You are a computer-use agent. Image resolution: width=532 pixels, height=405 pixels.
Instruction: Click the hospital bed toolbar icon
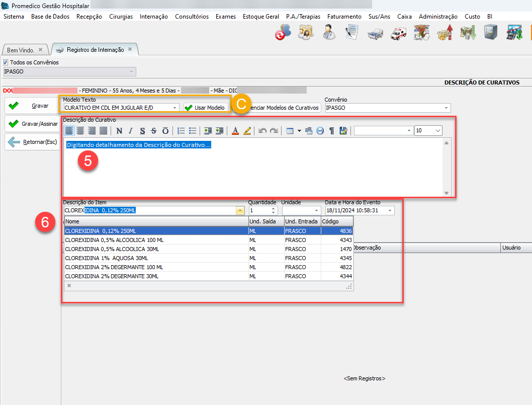coord(376,33)
